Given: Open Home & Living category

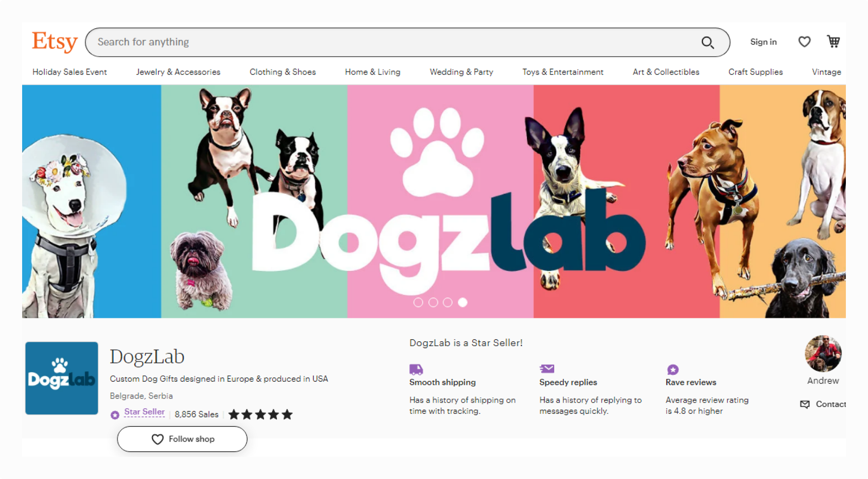Looking at the screenshot, I should [x=372, y=72].
